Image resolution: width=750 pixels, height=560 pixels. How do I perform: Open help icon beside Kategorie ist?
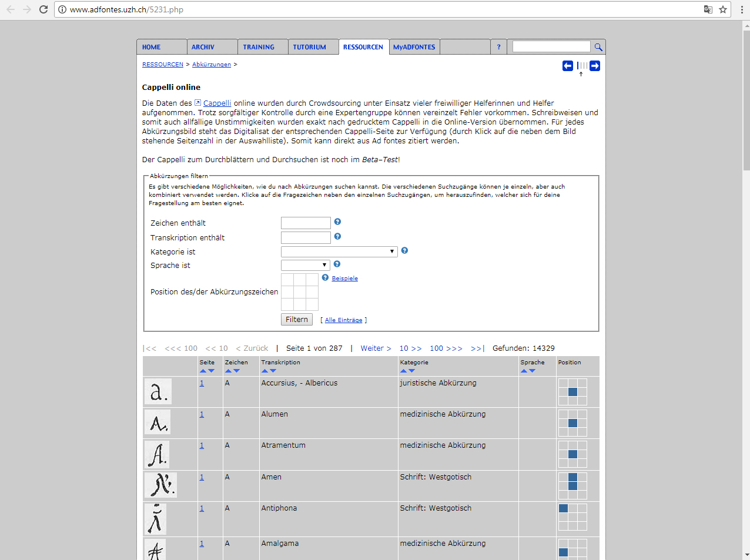tap(404, 250)
